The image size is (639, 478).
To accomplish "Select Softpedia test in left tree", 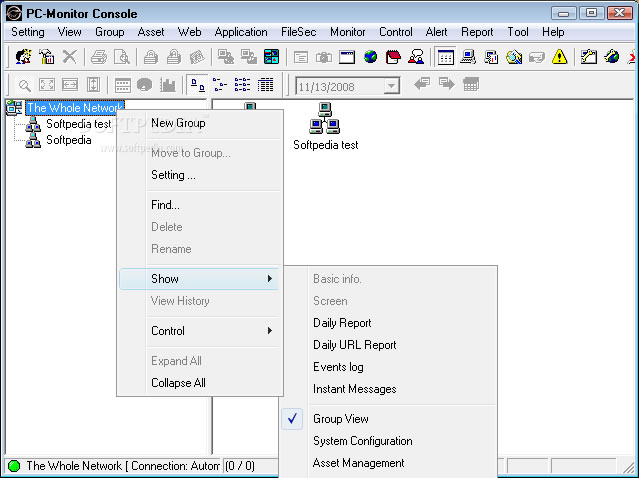I will [x=78, y=123].
